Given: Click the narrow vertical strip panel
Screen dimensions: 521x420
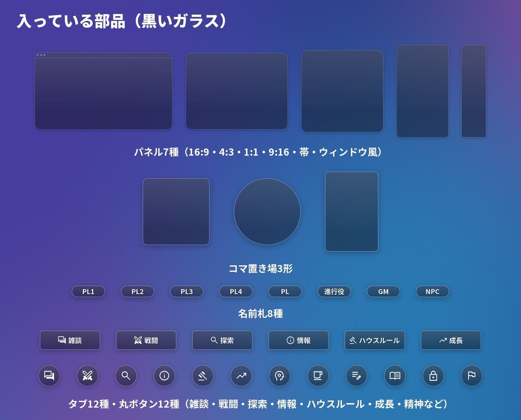Looking at the screenshot, I should point(474,91).
